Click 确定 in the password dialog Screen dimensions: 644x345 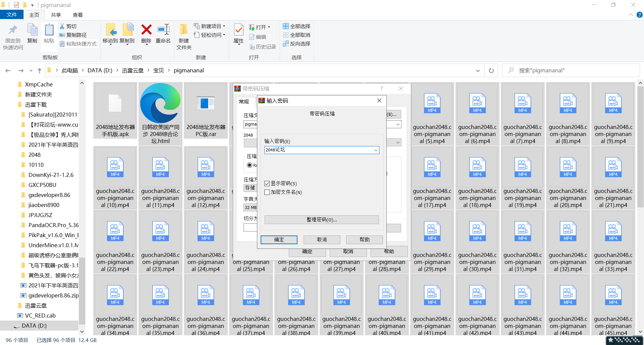pos(279,240)
